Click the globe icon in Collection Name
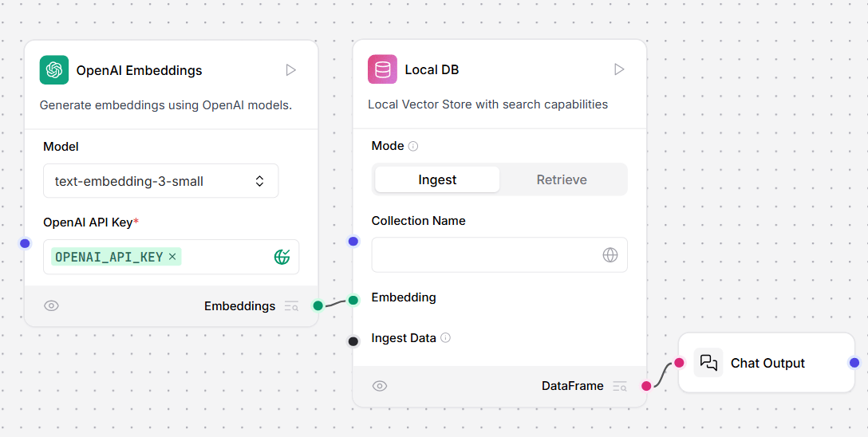The width and height of the screenshot is (868, 437). (610, 255)
